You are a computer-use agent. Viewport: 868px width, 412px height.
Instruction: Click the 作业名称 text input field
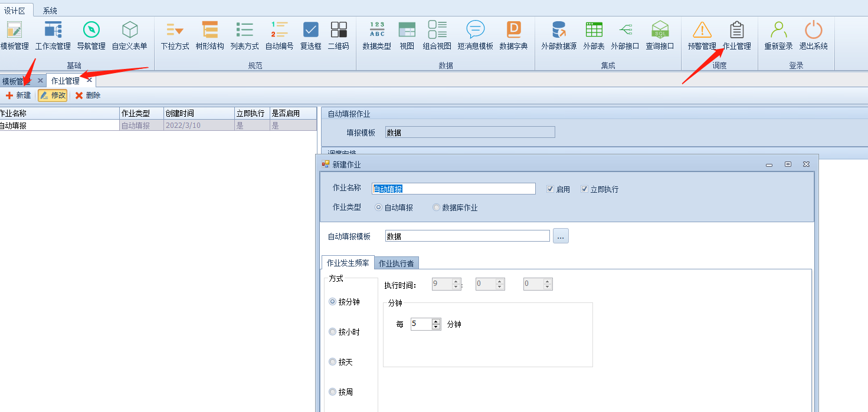[453, 189]
